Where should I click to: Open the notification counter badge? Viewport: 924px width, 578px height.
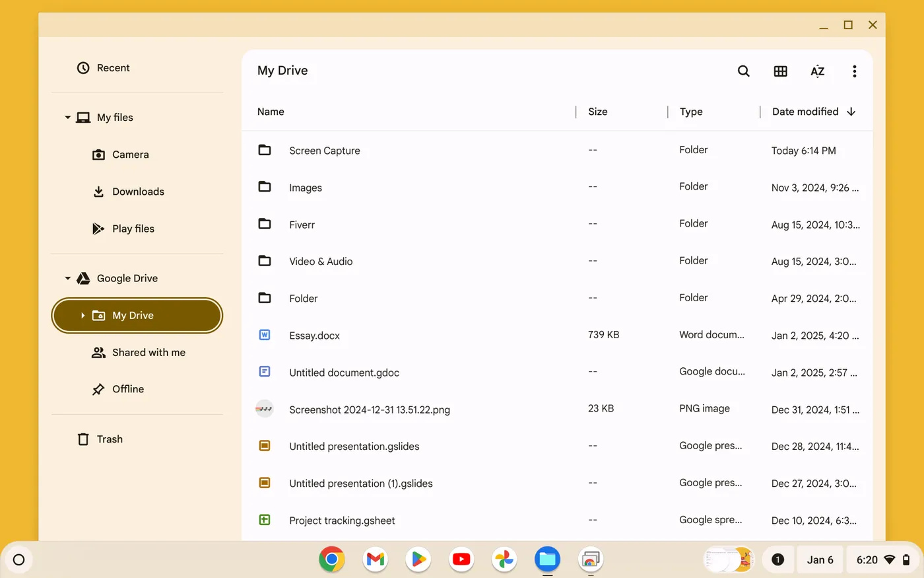[777, 560]
